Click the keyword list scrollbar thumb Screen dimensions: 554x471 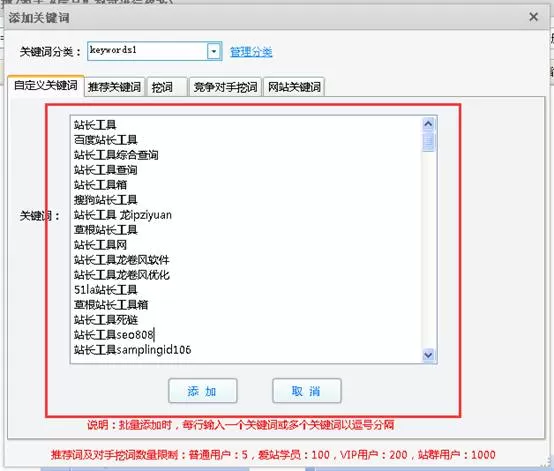pyautogui.click(x=428, y=142)
